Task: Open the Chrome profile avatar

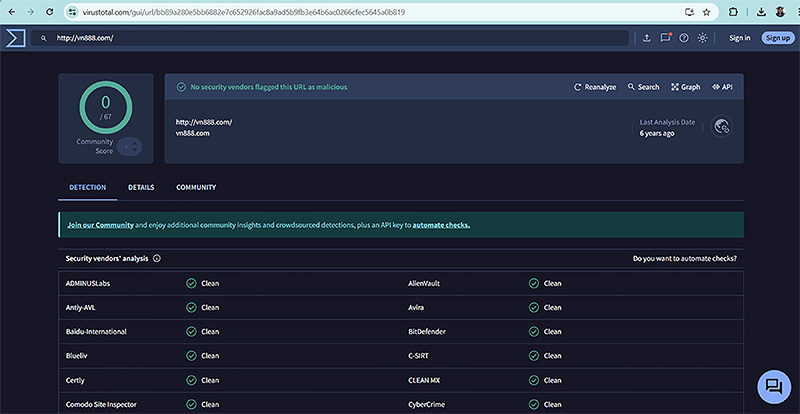Action: click(780, 12)
